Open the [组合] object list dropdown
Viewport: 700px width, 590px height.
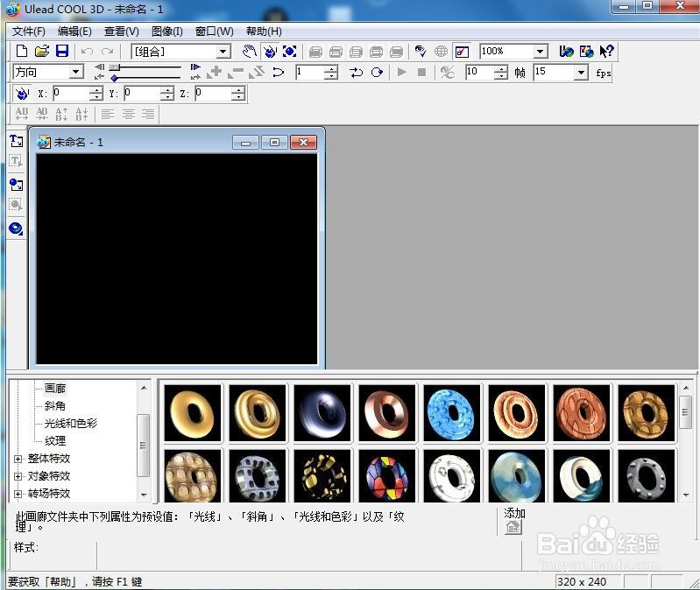(x=223, y=52)
